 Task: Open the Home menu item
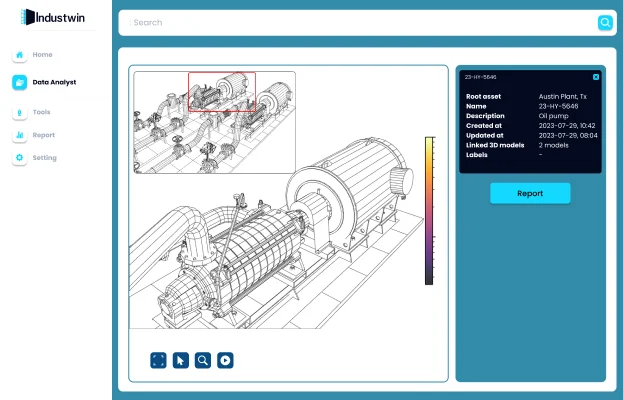tap(42, 55)
